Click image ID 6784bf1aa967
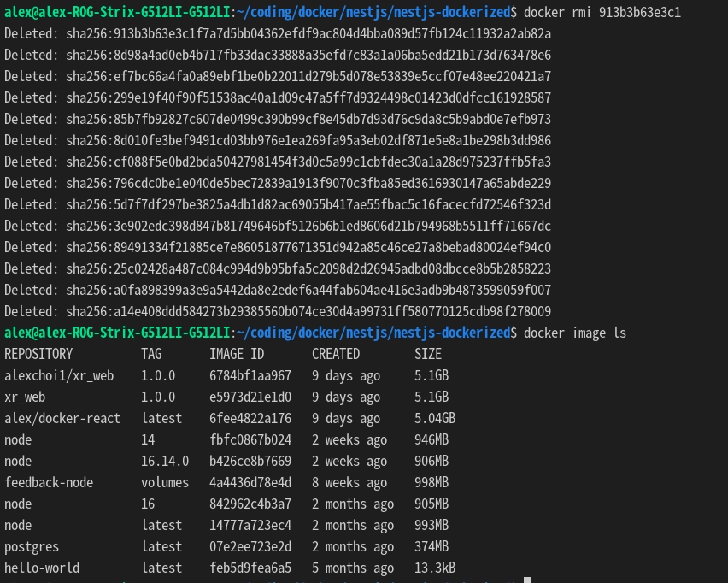 250,376
